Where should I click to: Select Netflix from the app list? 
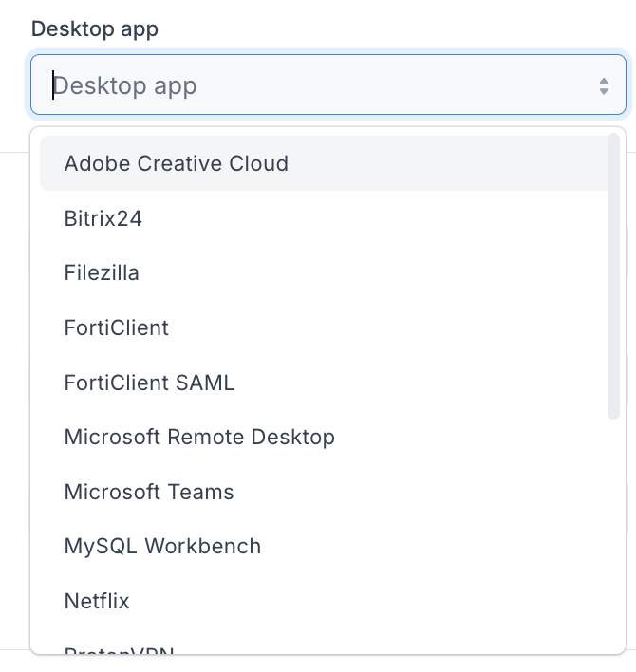point(324,601)
